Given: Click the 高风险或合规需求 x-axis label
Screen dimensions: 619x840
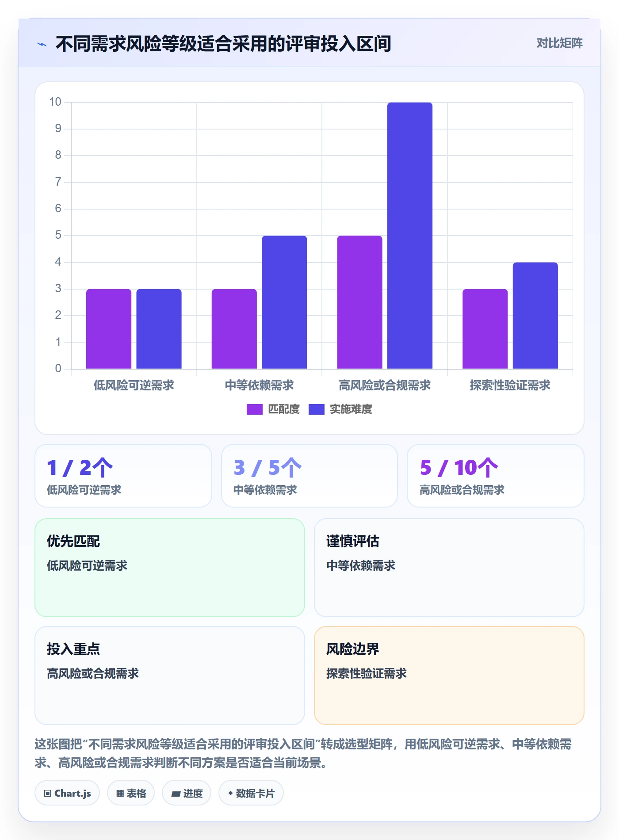Looking at the screenshot, I should [x=385, y=386].
